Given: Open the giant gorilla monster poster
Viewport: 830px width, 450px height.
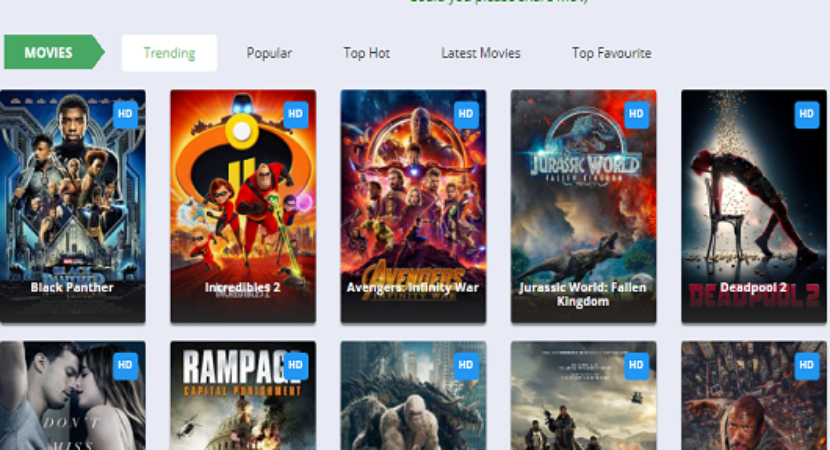Looking at the screenshot, I should click(413, 395).
